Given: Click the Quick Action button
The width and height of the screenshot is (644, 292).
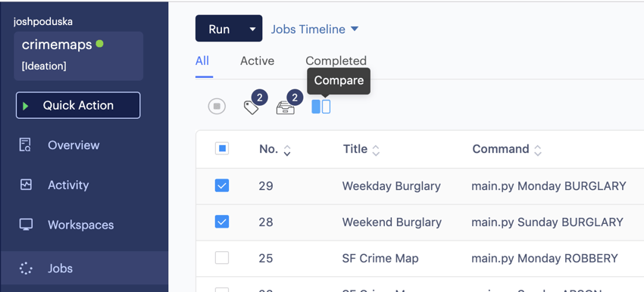Looking at the screenshot, I should coord(78,105).
